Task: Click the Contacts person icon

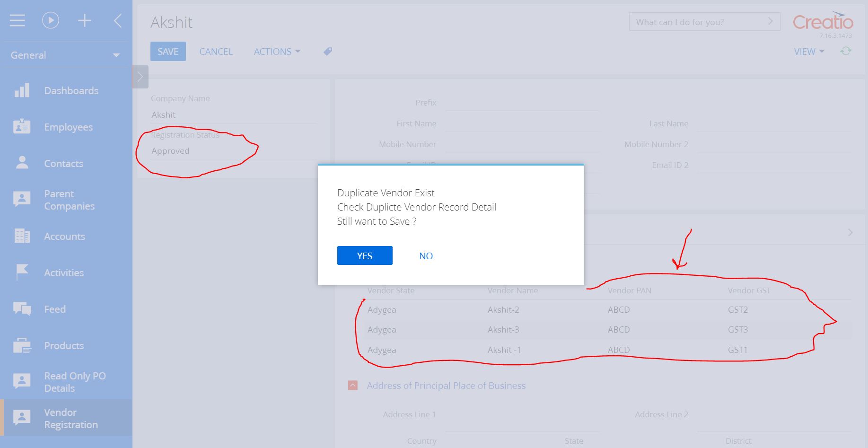Action: pos(22,163)
